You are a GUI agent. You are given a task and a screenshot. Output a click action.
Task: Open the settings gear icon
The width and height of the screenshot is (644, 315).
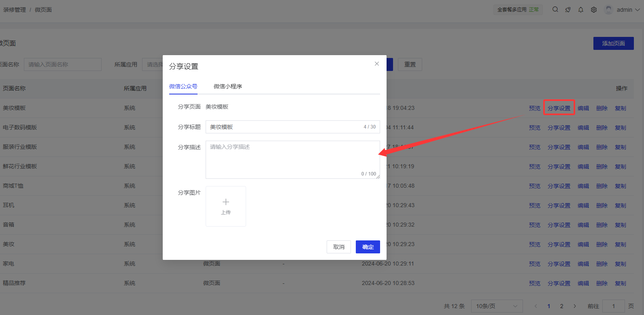[x=594, y=10]
